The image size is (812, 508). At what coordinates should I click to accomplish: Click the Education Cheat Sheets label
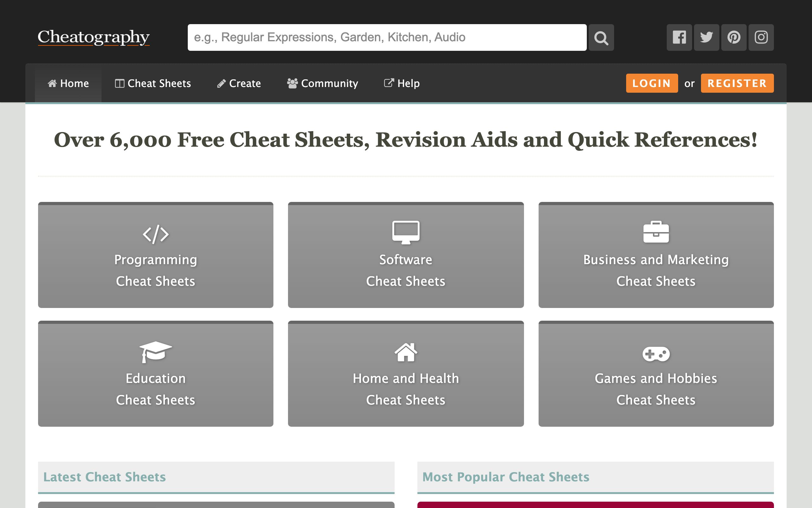pyautogui.click(x=156, y=389)
